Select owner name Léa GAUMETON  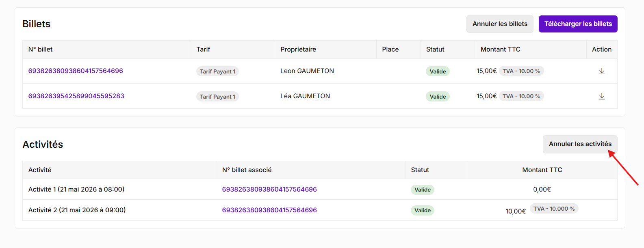305,96
